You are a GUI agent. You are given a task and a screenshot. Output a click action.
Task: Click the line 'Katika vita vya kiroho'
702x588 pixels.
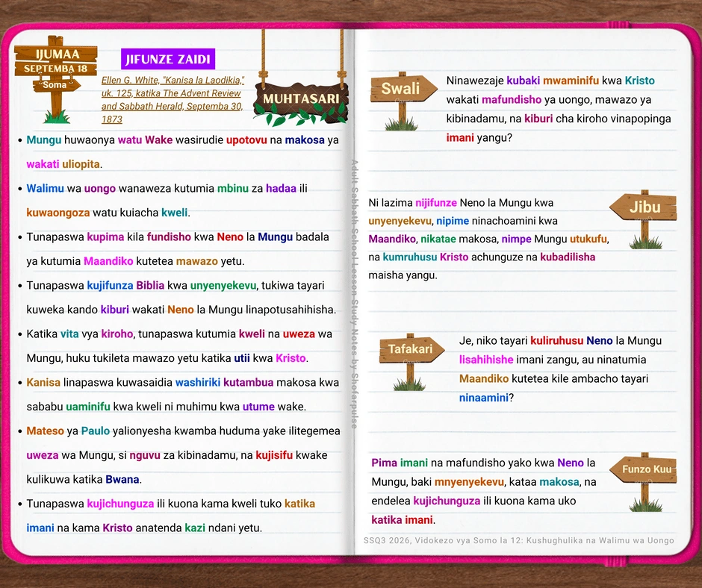click(179, 334)
